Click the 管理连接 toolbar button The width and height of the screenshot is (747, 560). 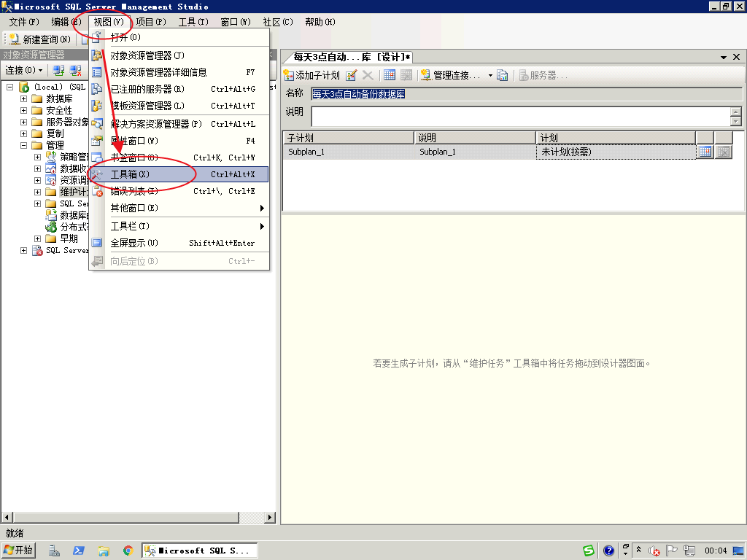(451, 75)
